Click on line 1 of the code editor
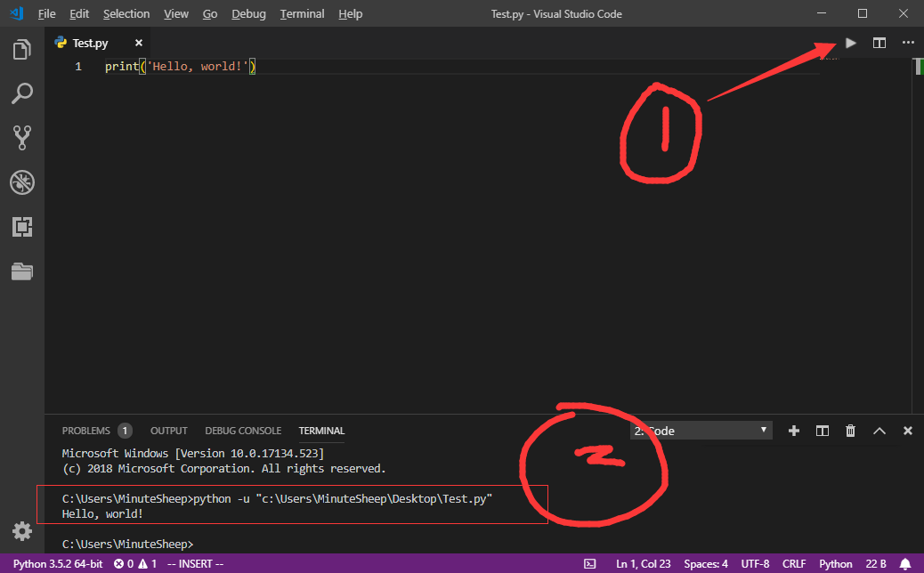Viewport: 924px width, 573px height. 356,67
